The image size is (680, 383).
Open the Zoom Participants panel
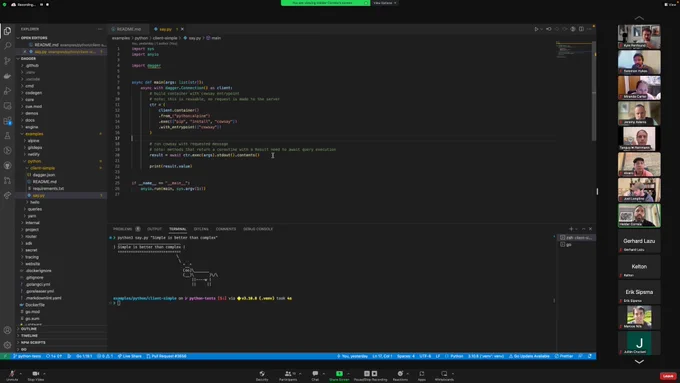(288, 376)
